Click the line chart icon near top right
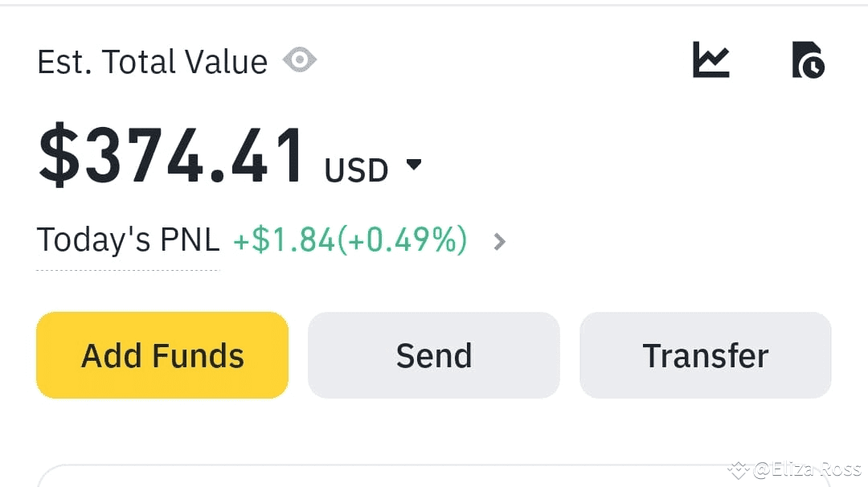The height and width of the screenshot is (487, 868). point(711,59)
